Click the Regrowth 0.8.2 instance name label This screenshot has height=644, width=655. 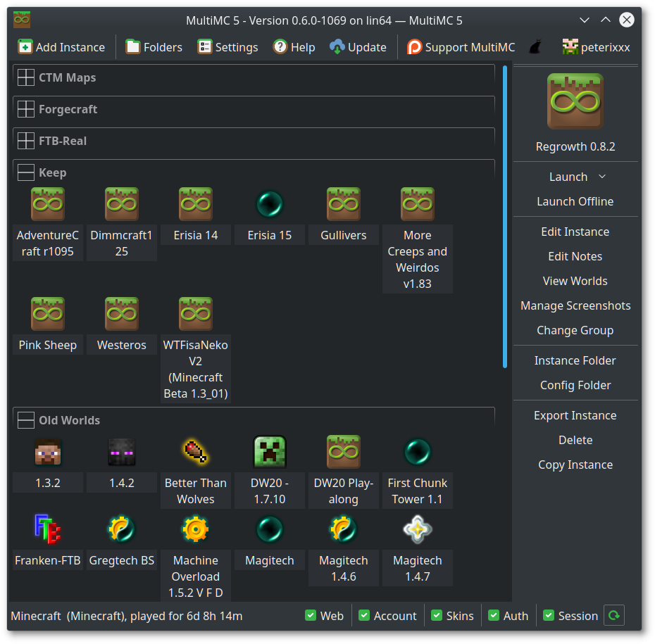pos(575,147)
